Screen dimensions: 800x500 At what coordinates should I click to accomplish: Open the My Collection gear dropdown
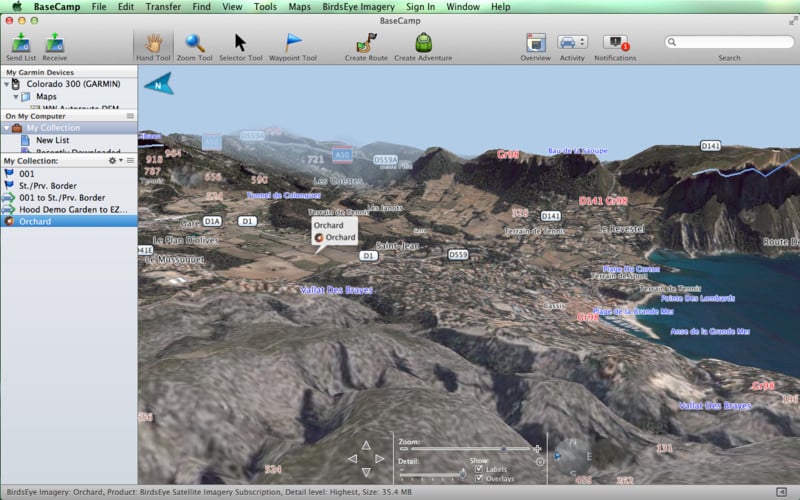[x=115, y=161]
